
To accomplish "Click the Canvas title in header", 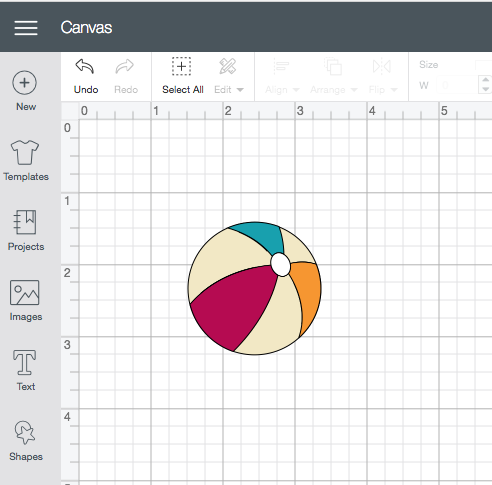I will coord(86,27).
